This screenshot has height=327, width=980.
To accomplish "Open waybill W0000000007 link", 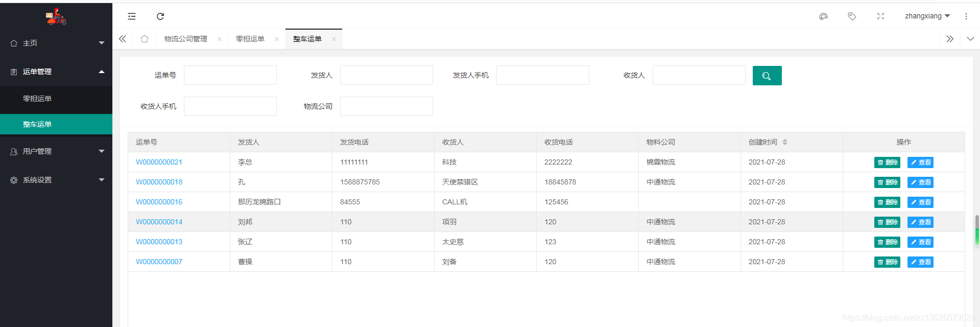I will point(159,262).
